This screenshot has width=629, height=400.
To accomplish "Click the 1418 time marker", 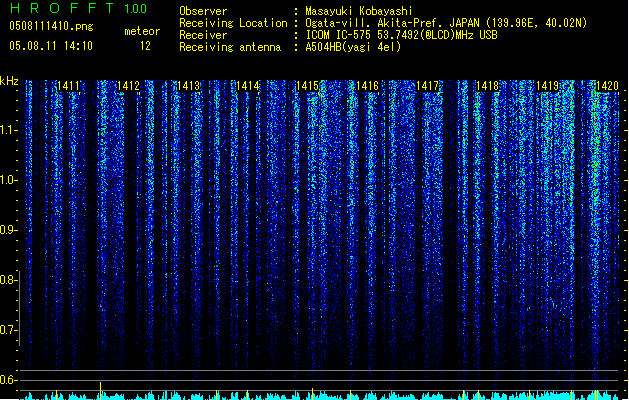I will tap(487, 86).
